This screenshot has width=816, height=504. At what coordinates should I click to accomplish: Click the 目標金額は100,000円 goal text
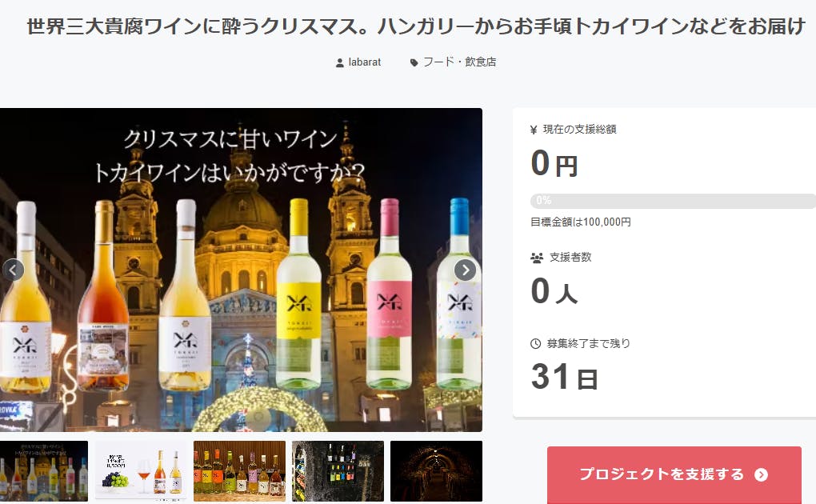(x=580, y=222)
